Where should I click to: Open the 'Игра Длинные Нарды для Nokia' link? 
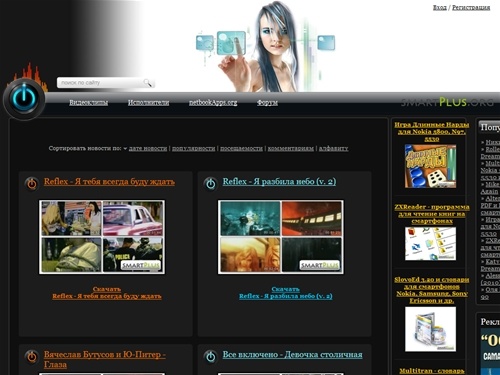click(x=432, y=132)
